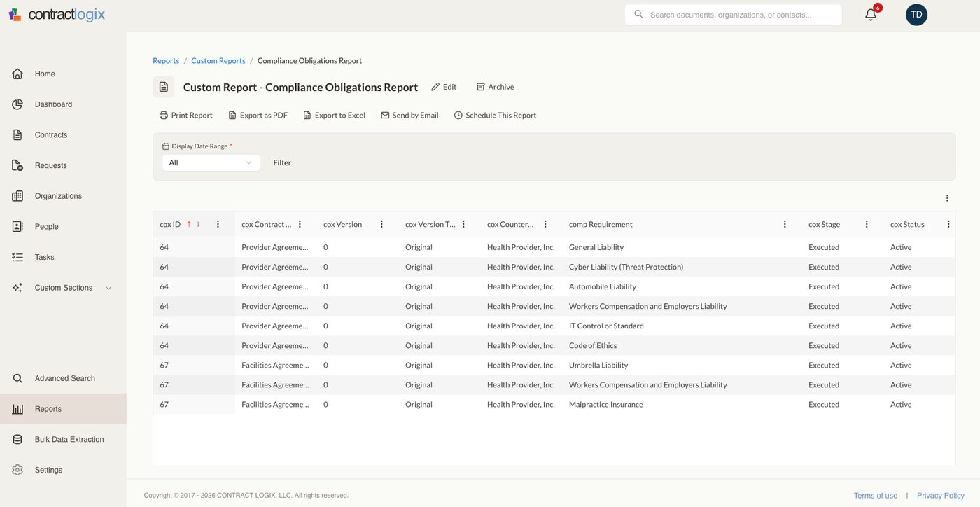980x507 pixels.
Task: Expand the Custom Sections chevron
Action: click(x=108, y=288)
